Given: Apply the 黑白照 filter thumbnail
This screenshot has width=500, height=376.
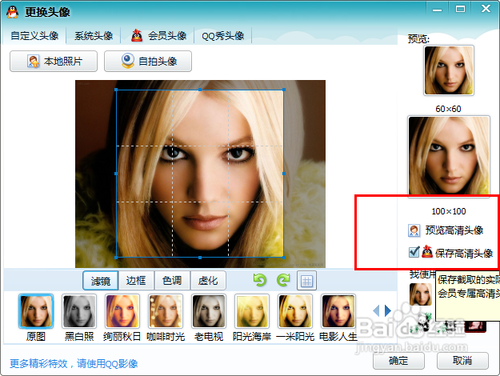Looking at the screenshot, I should (79, 311).
